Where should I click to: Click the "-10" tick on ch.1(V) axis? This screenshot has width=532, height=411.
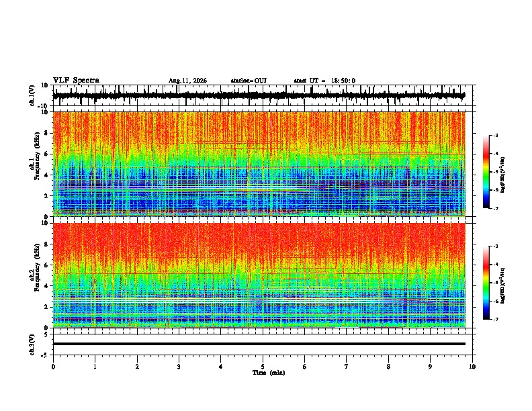click(x=44, y=106)
